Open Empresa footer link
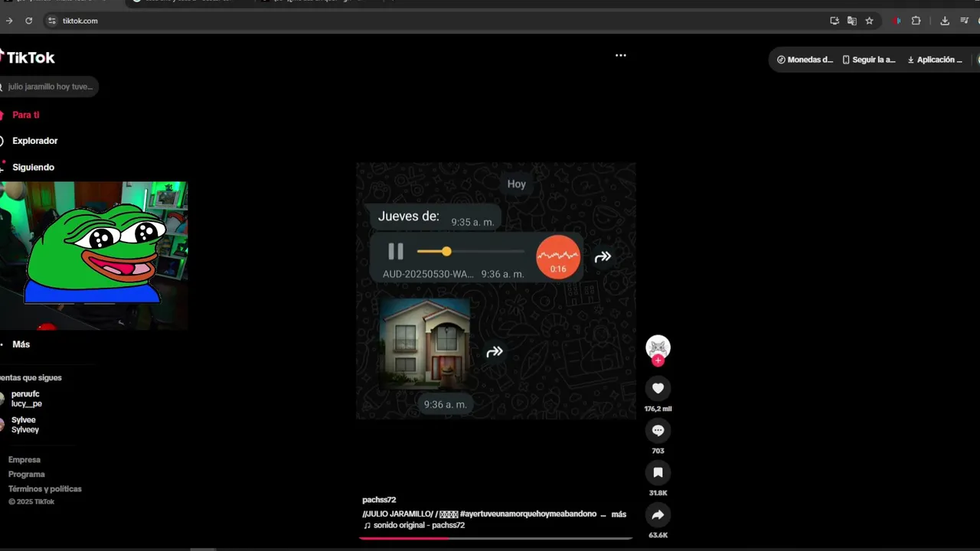 coord(24,460)
